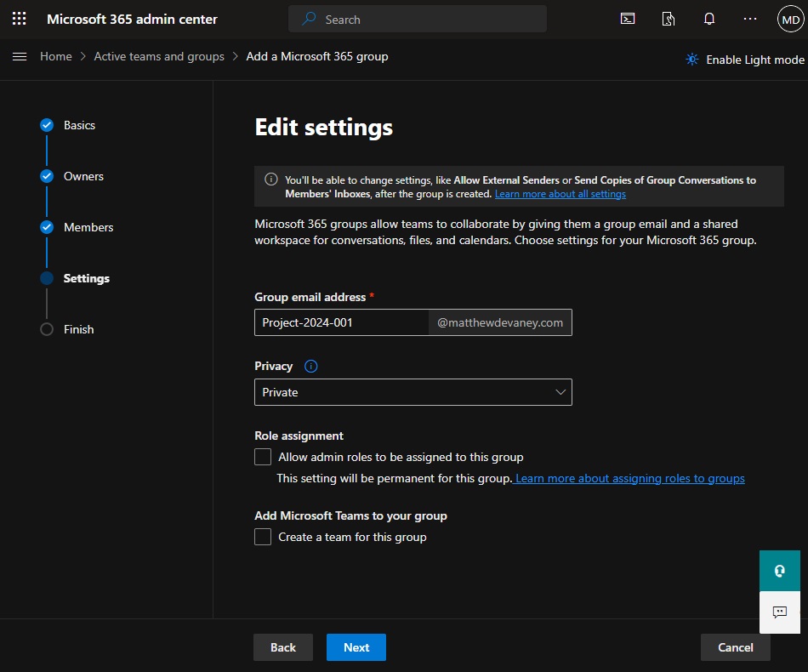The height and width of the screenshot is (672, 808).
Task: Open the document guide icon in header
Action: (669, 19)
